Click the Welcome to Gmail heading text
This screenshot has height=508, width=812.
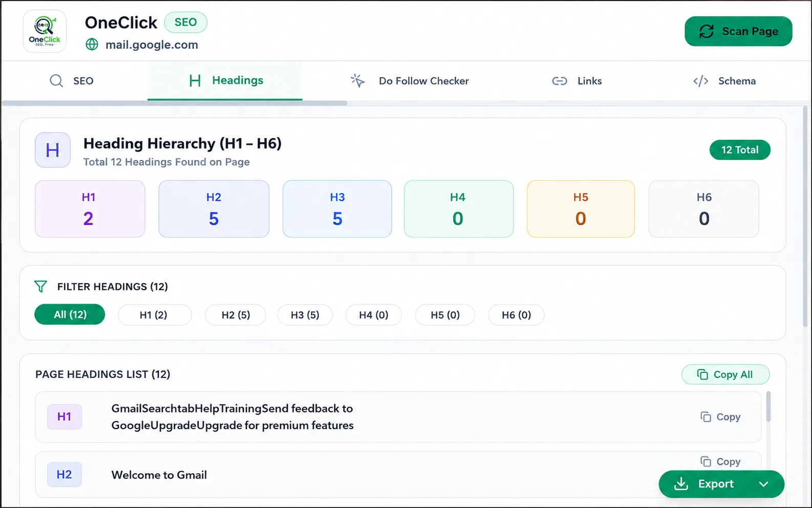click(x=159, y=475)
